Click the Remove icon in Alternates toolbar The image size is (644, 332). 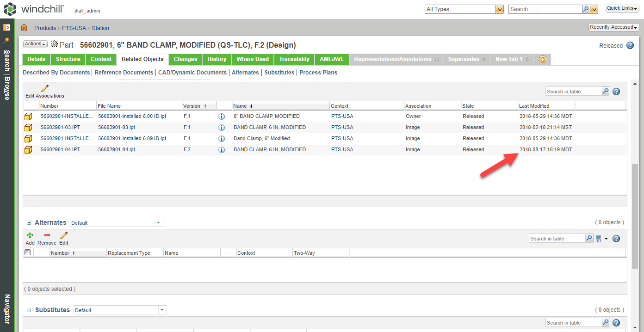[46, 236]
